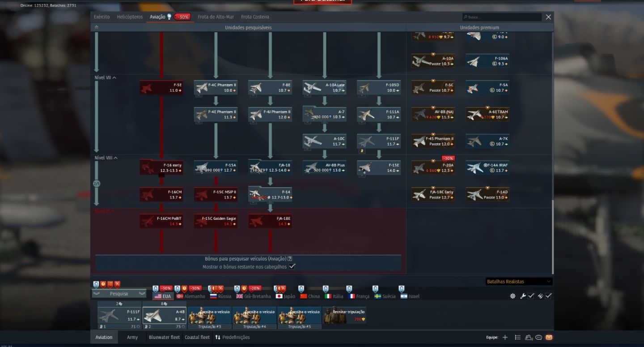Viewport: 644px width, 347px height.
Task: Select the F-15E aircraft card
Action: (379, 168)
